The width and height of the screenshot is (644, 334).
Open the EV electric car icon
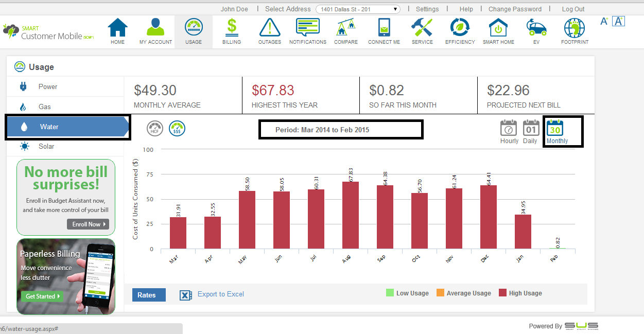pyautogui.click(x=536, y=27)
